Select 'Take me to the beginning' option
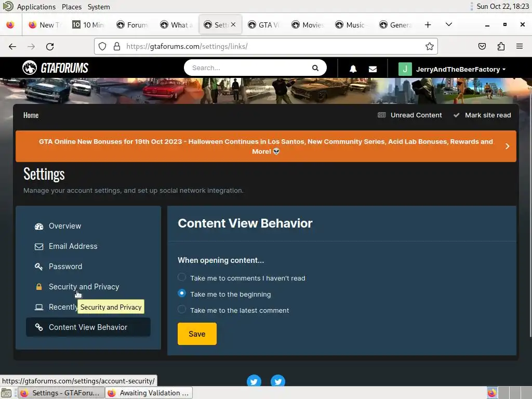This screenshot has width=532, height=399. 182,293
